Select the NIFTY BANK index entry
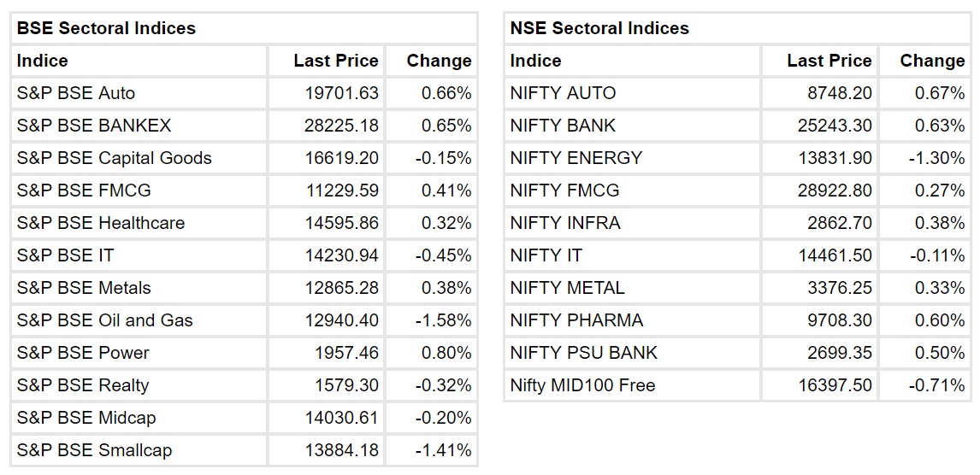 pyautogui.click(x=563, y=126)
